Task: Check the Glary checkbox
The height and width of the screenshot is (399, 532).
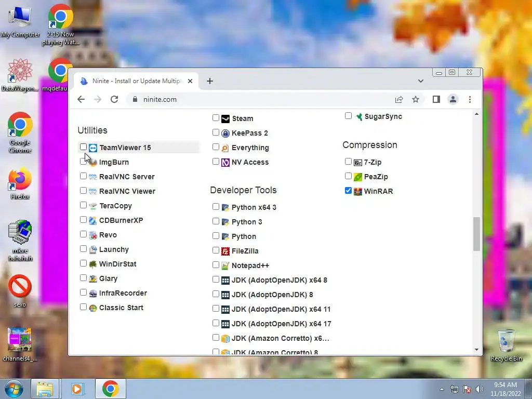Action: [x=83, y=278]
